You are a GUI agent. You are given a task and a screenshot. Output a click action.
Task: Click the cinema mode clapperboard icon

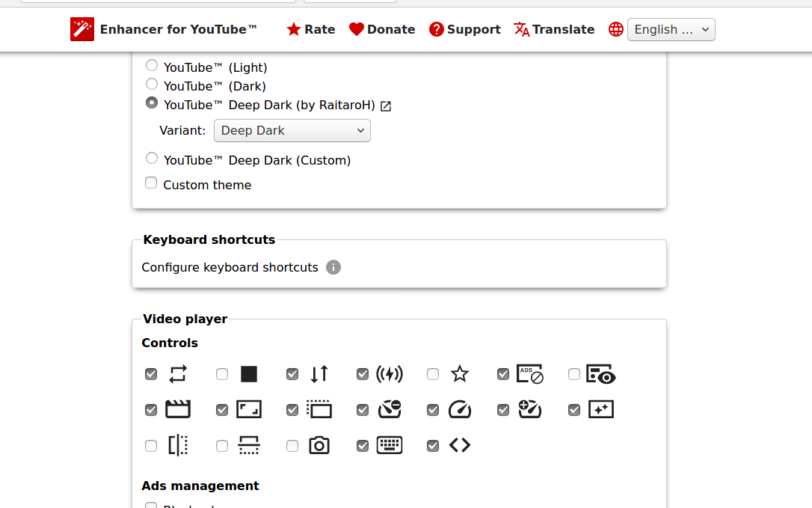(178, 409)
